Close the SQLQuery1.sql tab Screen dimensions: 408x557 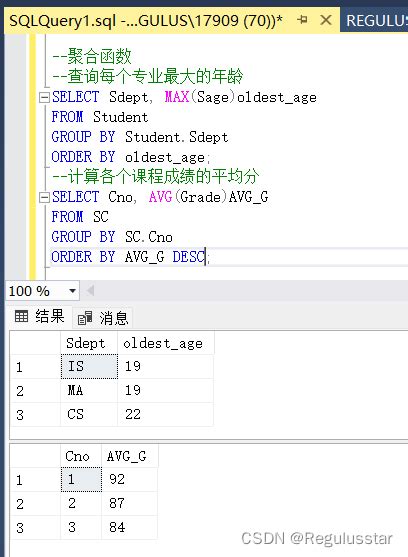coord(326,20)
